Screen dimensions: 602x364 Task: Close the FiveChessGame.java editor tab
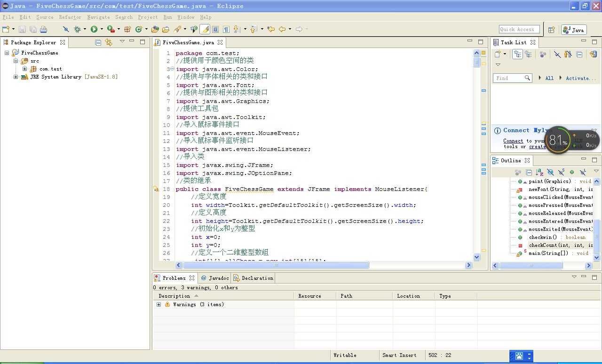pos(220,42)
